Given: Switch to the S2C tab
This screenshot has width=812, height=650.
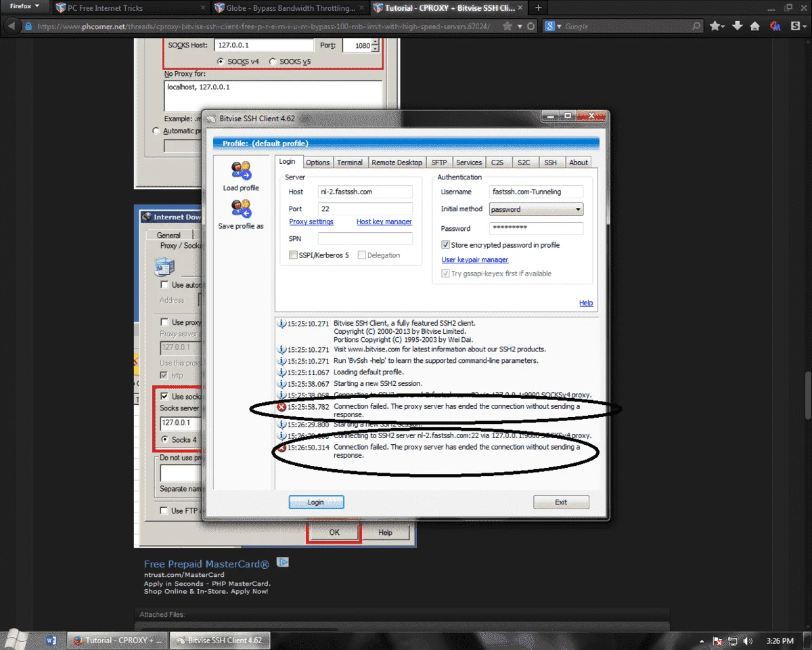Looking at the screenshot, I should 524,162.
